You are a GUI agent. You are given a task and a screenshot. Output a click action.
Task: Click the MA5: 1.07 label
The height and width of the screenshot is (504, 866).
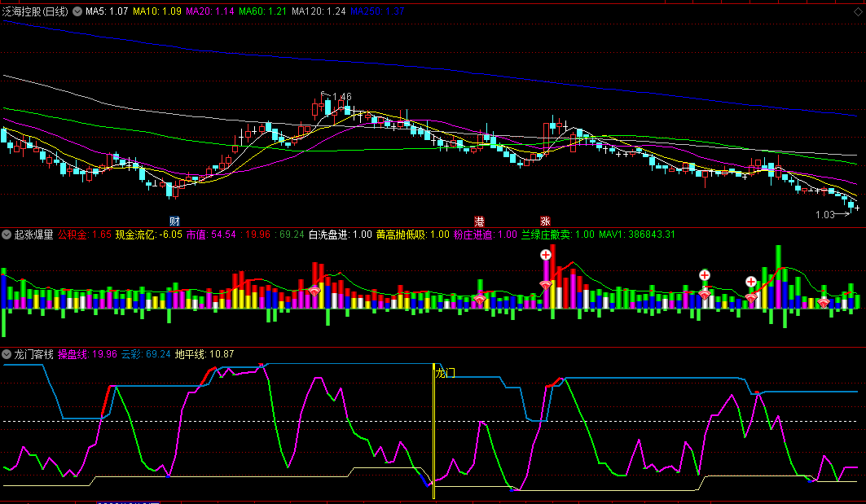(x=107, y=11)
